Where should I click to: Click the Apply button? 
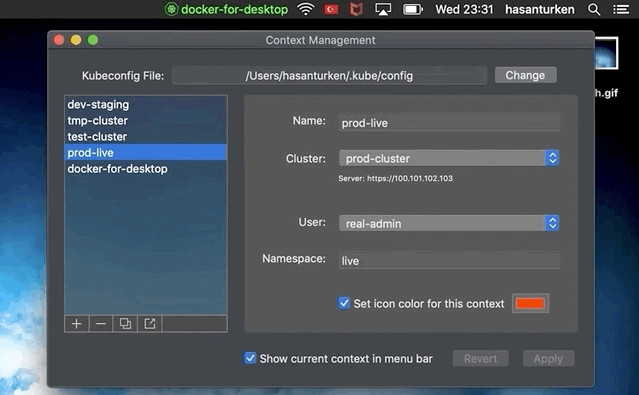coord(549,359)
